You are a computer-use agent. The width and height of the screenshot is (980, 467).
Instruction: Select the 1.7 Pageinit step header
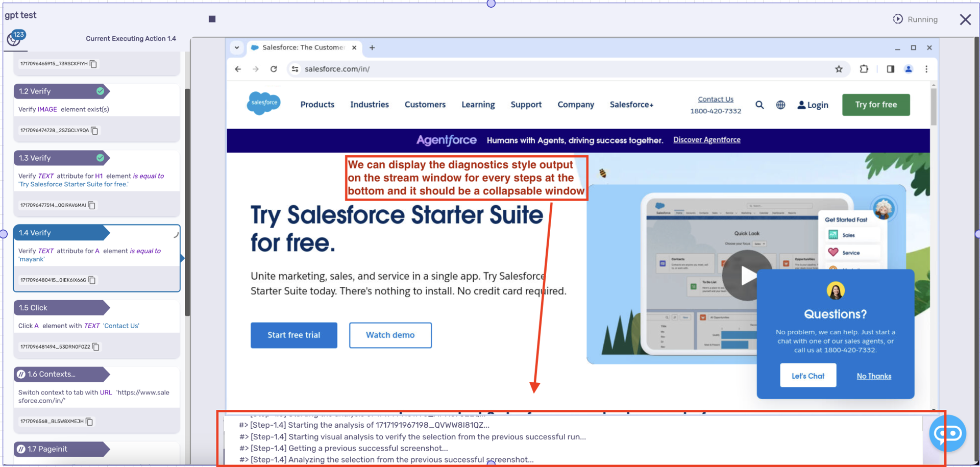(x=61, y=449)
